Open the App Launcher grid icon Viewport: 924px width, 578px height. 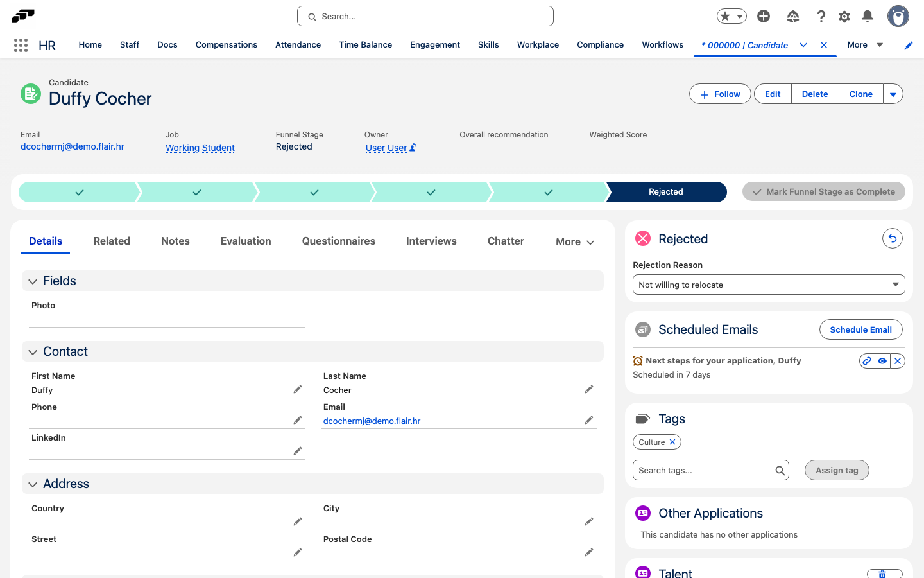21,45
